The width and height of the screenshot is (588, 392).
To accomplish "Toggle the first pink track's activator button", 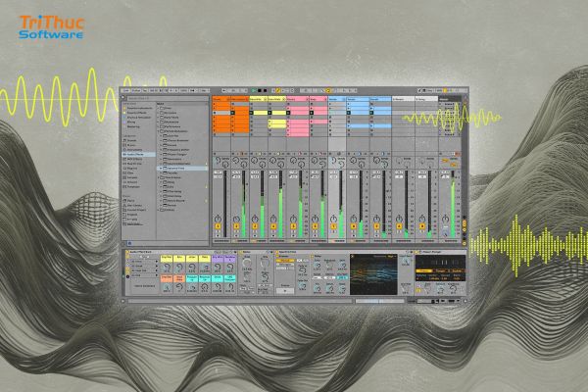I will (x=293, y=226).
